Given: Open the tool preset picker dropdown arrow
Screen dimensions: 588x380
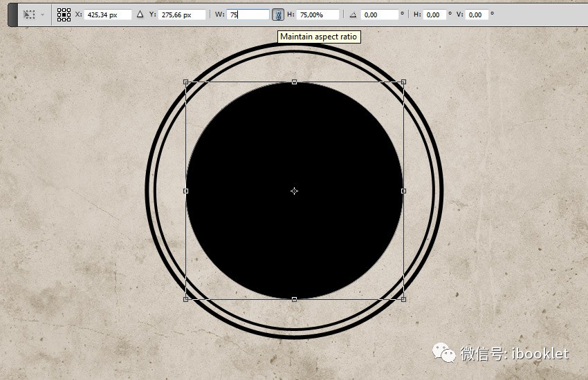Looking at the screenshot, I should click(42, 15).
